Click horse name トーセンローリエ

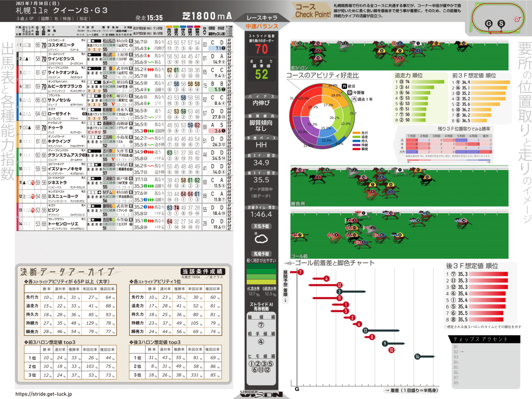tap(63, 224)
